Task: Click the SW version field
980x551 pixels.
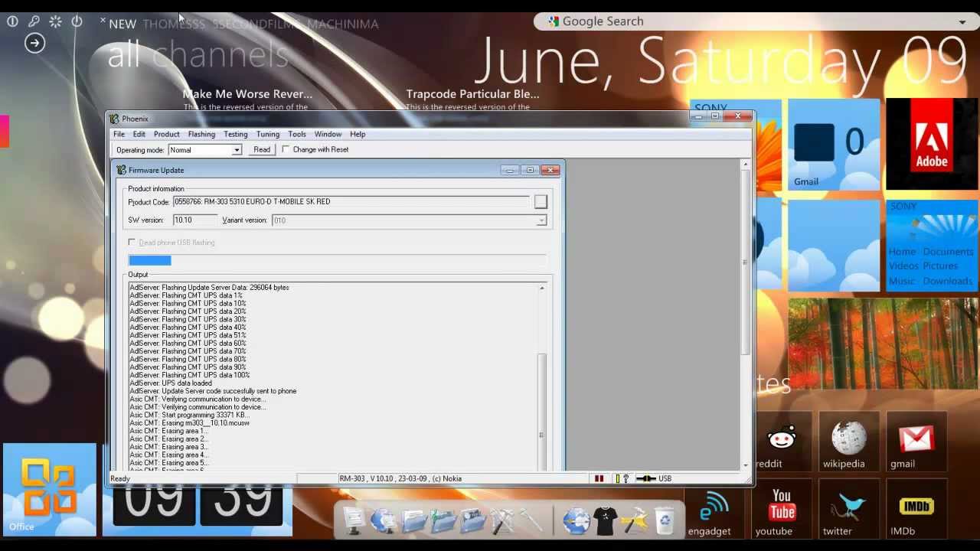Action: (195, 220)
